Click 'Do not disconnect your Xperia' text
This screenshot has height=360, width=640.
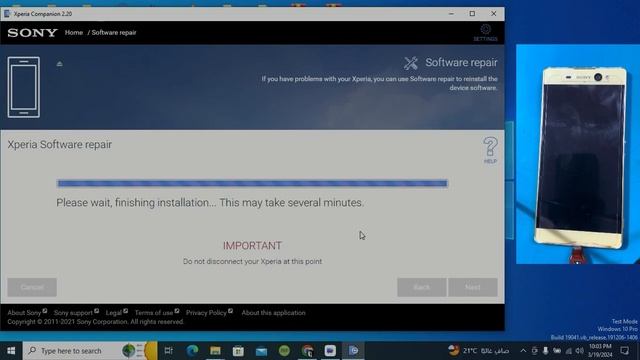[252, 261]
